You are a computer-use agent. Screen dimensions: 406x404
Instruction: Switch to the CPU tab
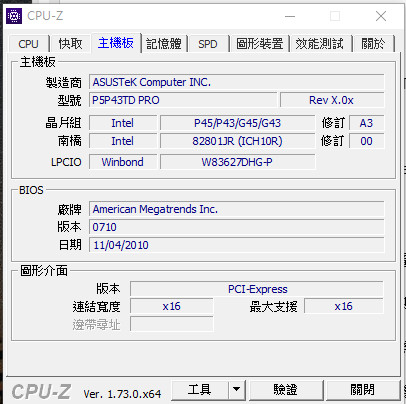pyautogui.click(x=29, y=44)
